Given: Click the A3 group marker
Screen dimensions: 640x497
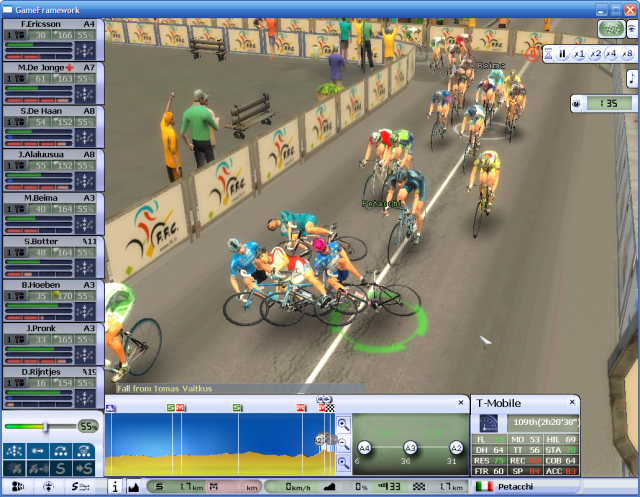Looking at the screenshot, I should 410,448.
